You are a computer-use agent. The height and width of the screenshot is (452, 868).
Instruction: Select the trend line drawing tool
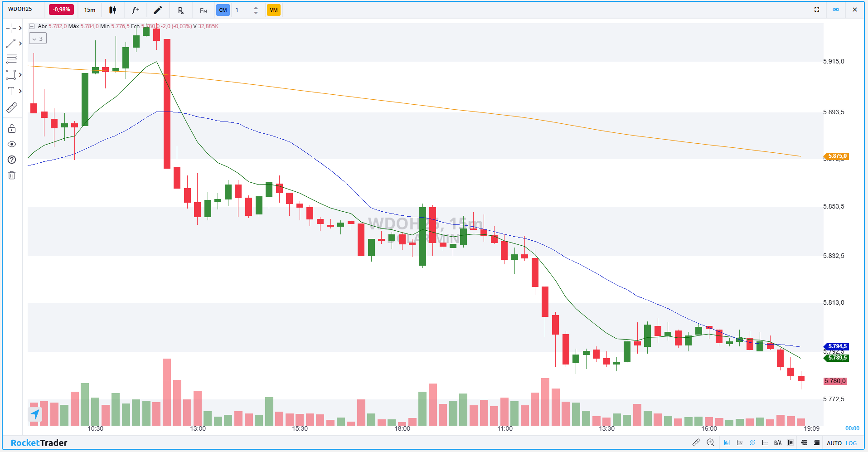pyautogui.click(x=11, y=44)
